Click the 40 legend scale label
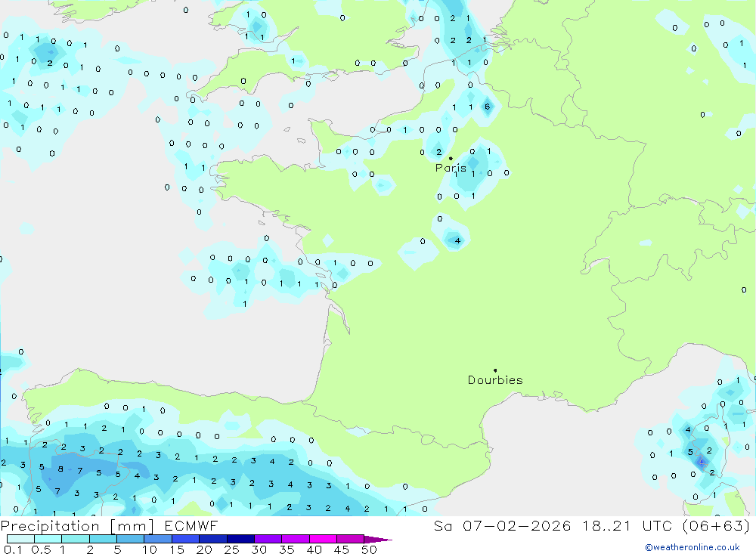The image size is (756, 554). click(314, 549)
